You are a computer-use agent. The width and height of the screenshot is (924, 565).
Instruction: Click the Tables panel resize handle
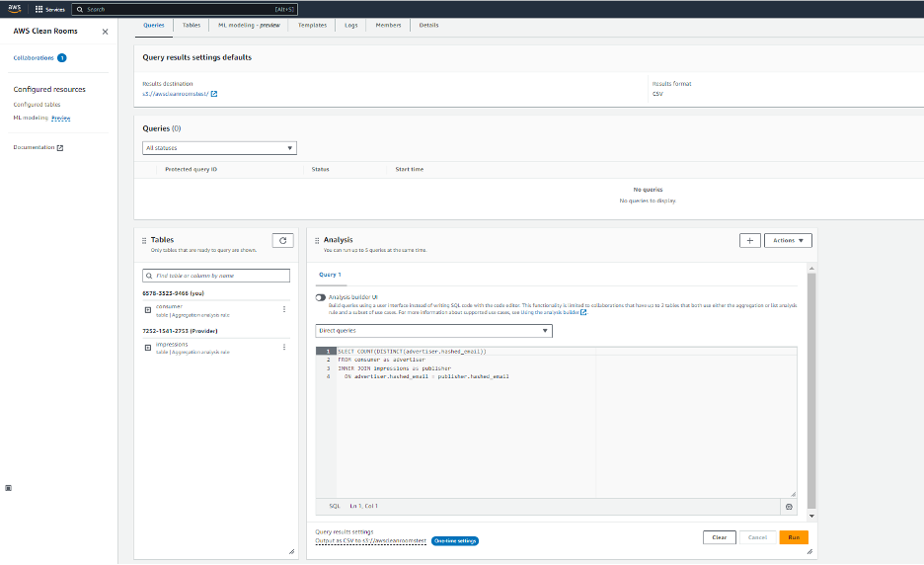(x=291, y=552)
